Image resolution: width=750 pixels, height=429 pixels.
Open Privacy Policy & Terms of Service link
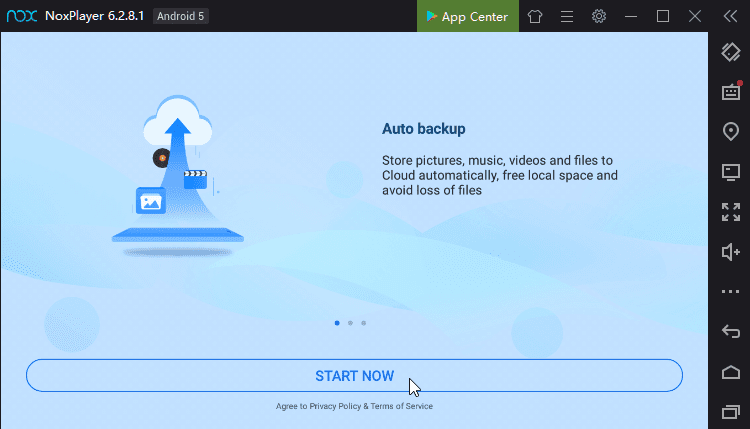click(x=371, y=406)
